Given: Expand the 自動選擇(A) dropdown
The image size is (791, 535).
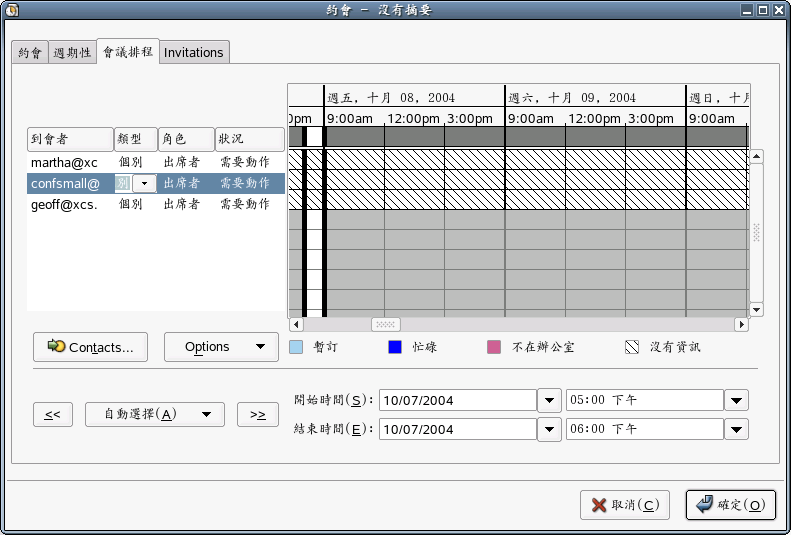Looking at the screenshot, I should click(x=154, y=414).
